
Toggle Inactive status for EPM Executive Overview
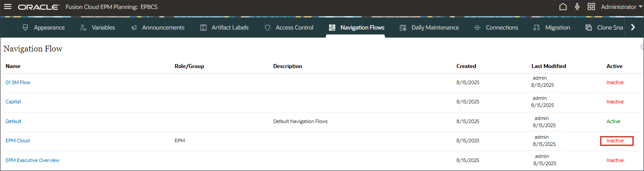615,160
